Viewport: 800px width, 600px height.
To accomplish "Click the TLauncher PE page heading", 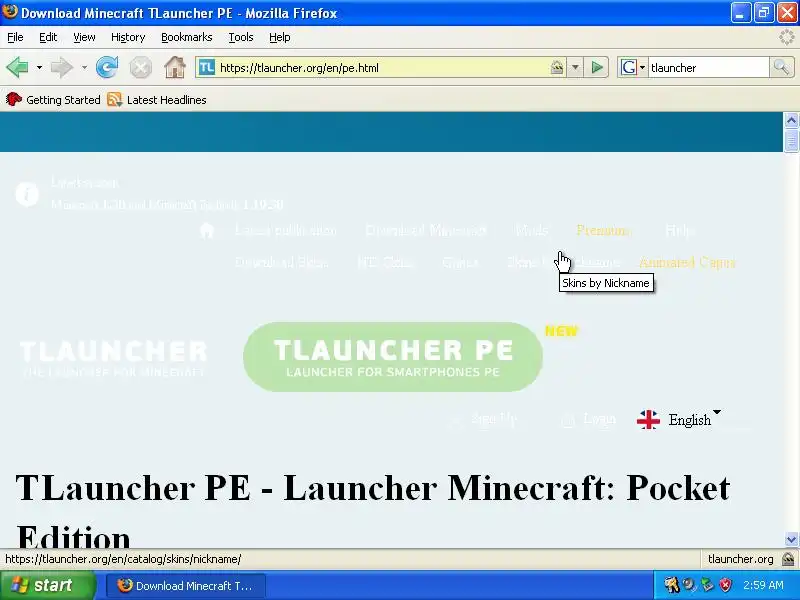I will [x=373, y=510].
